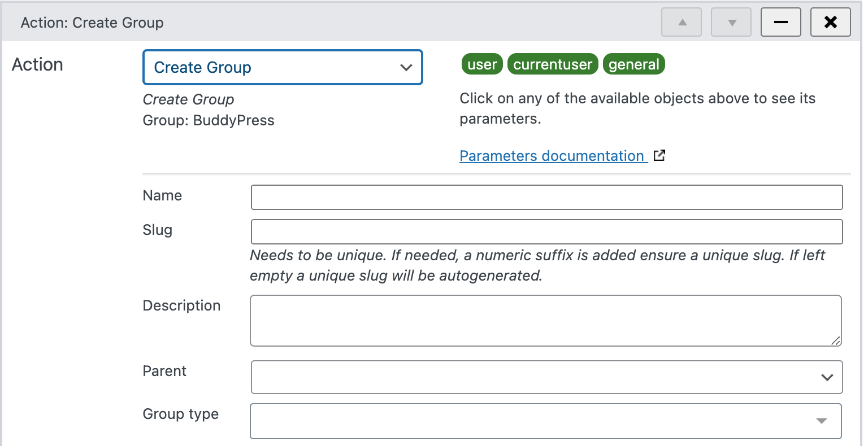Screen dimensions: 868x446
Task: Click inside the Slug input field
Action: pos(546,231)
